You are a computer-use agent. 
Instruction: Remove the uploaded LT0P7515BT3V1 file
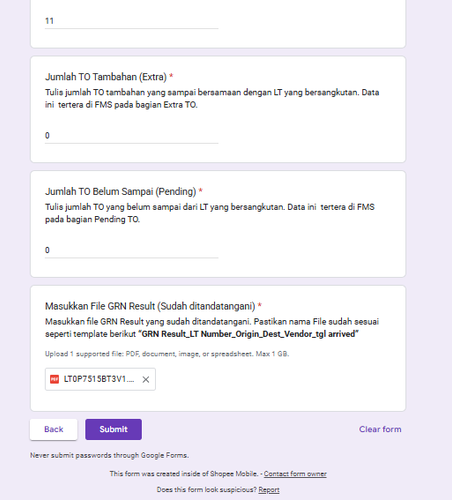(146, 379)
